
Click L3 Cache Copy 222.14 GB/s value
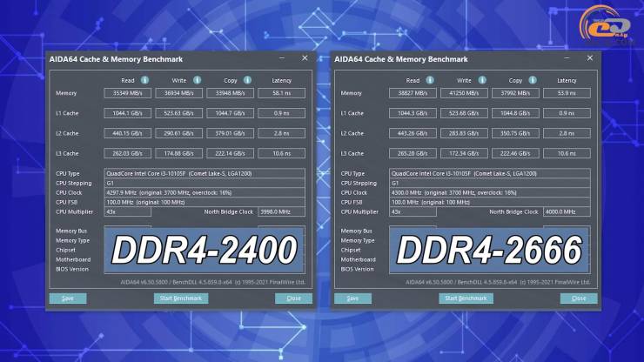230,154
